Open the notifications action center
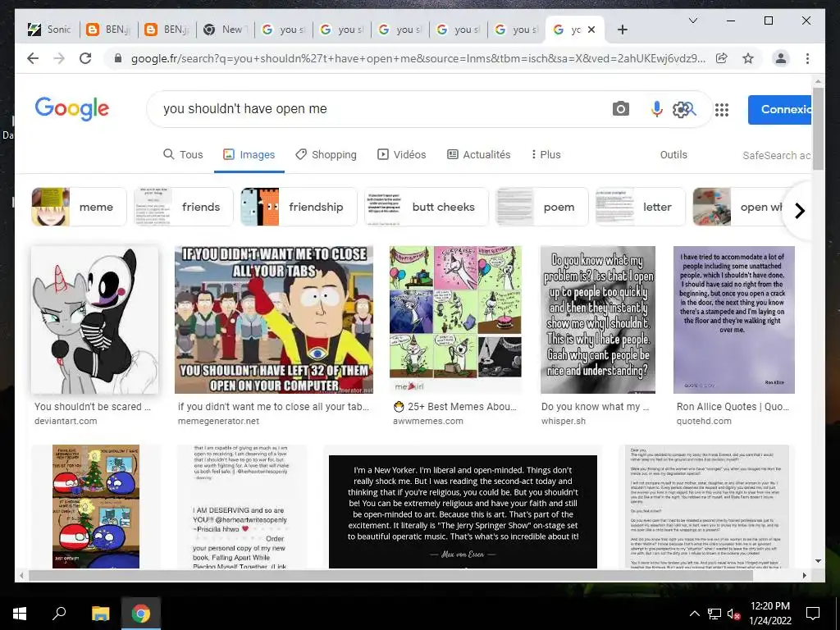Viewport: 840px width, 630px height. click(813, 614)
